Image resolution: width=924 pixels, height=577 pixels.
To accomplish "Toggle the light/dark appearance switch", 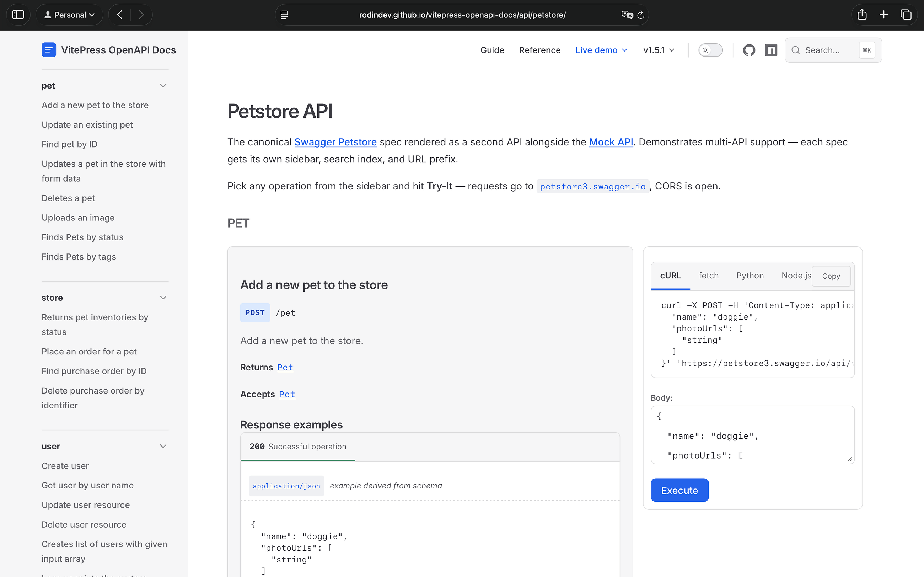I will 710,50.
